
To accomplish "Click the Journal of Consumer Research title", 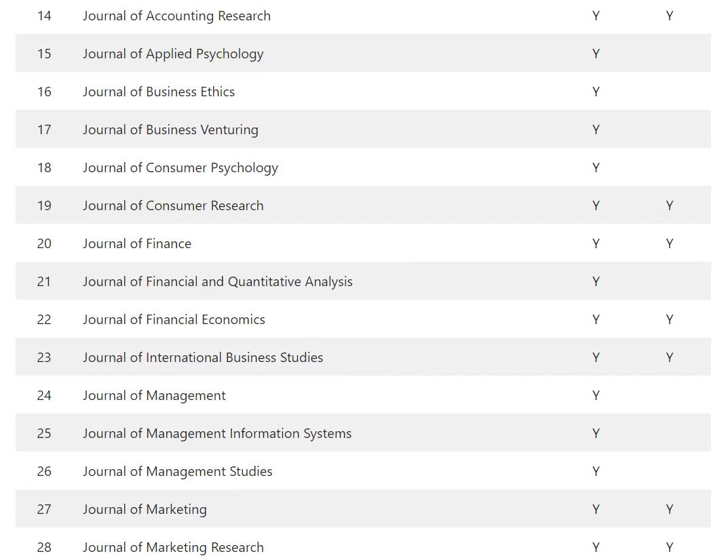I will [x=173, y=205].
